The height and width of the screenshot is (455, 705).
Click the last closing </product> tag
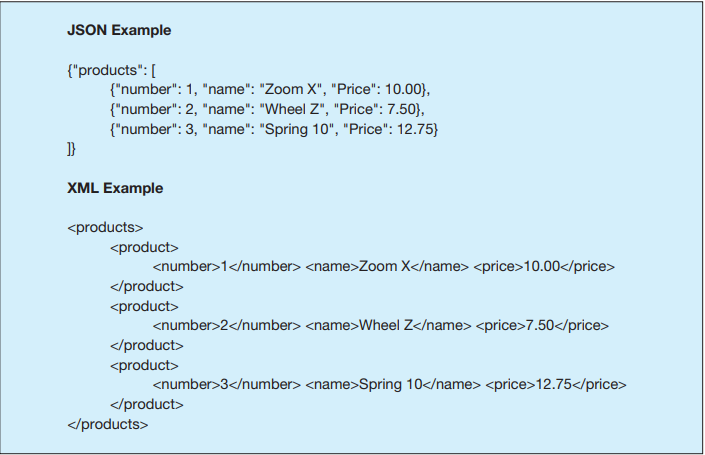[x=147, y=404]
